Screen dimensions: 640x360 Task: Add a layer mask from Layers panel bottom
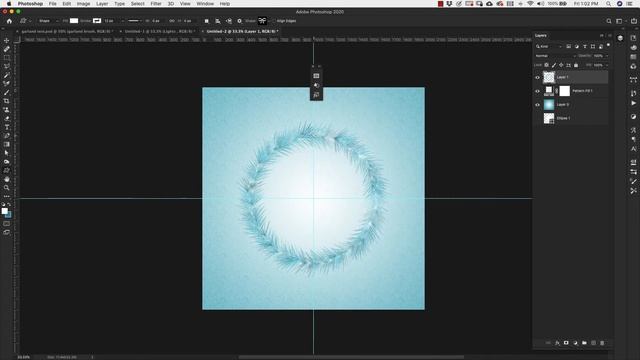566,343
